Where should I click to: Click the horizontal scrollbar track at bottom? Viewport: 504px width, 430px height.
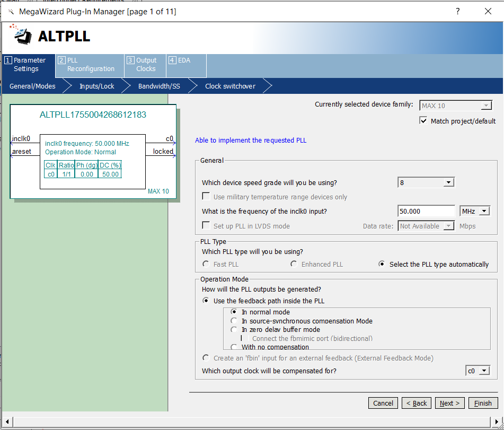[252, 422]
